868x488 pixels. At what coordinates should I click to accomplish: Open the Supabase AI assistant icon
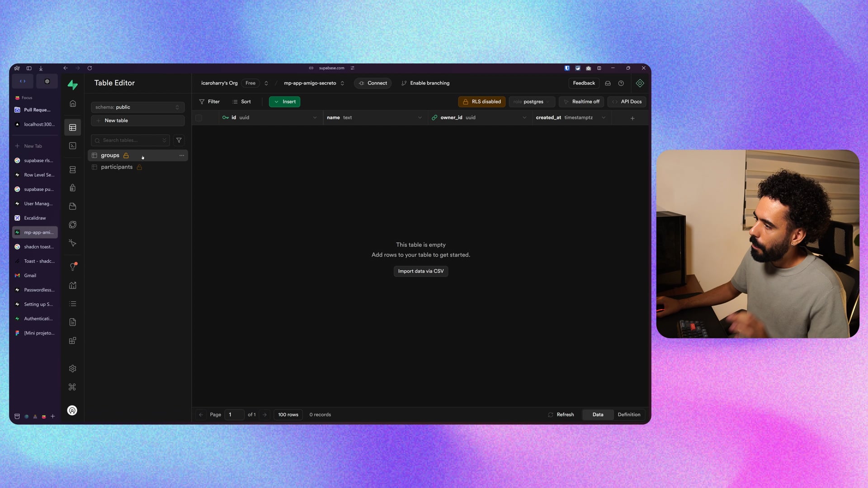pyautogui.click(x=640, y=83)
